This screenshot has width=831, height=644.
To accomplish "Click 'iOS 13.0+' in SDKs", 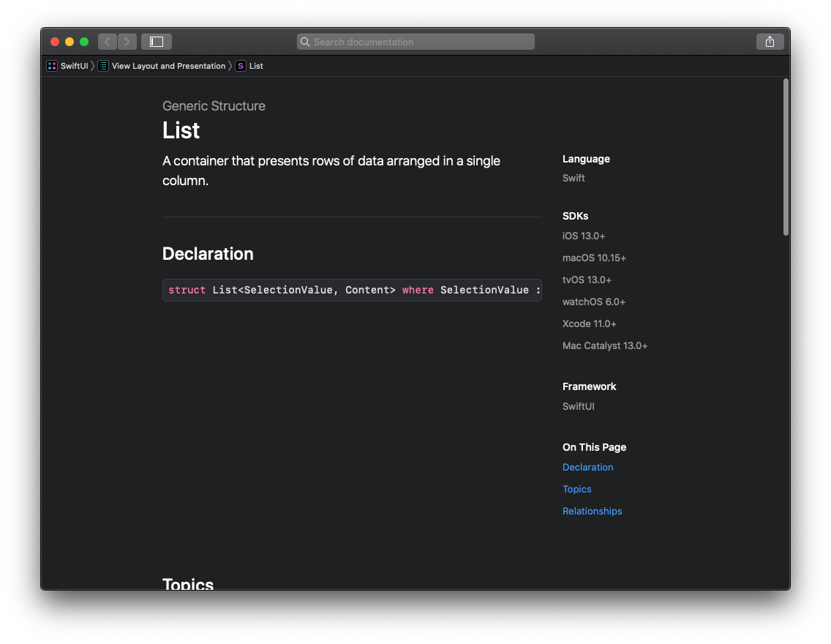I will click(x=584, y=236).
